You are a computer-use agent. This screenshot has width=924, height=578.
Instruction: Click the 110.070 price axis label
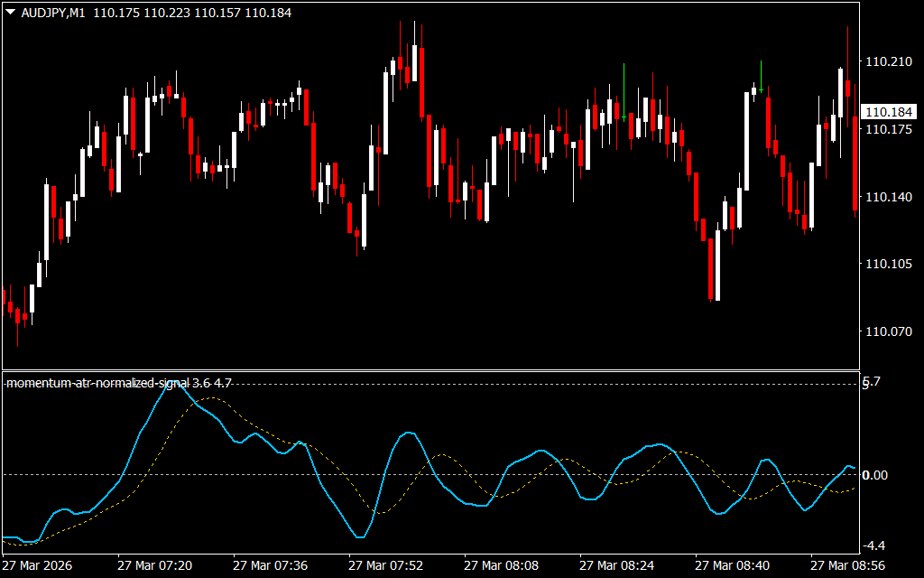tap(887, 332)
